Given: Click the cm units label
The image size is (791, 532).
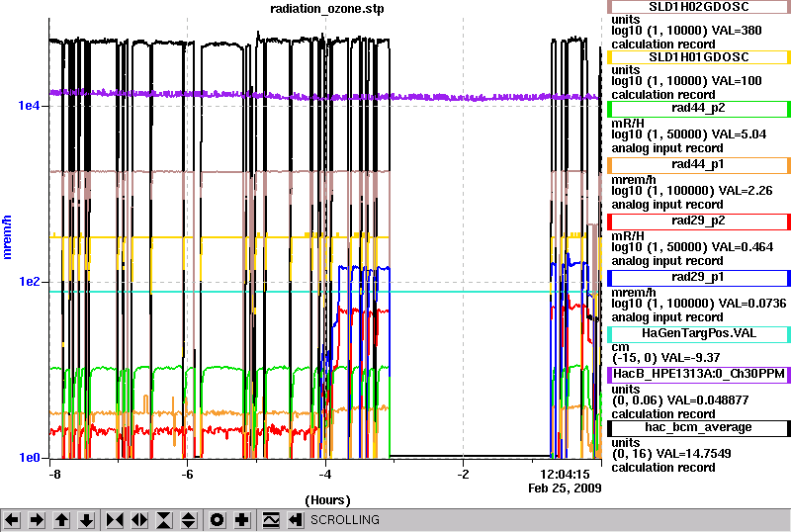Looking at the screenshot, I should 620,347.
